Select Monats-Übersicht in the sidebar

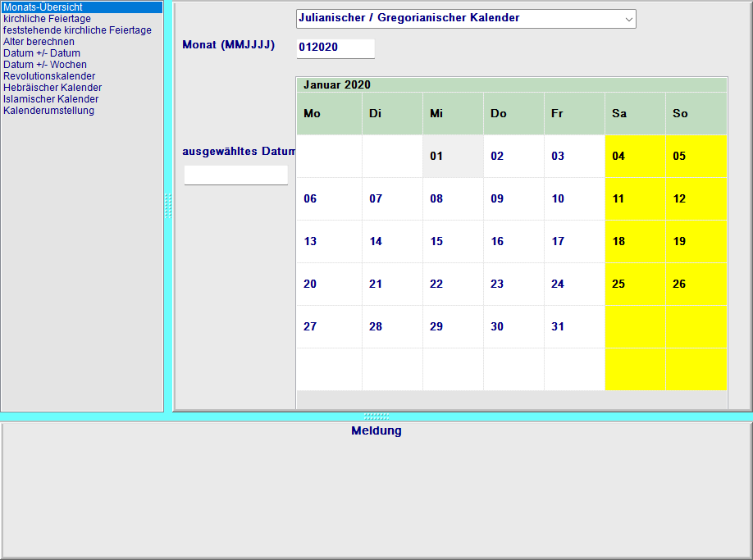coord(43,7)
